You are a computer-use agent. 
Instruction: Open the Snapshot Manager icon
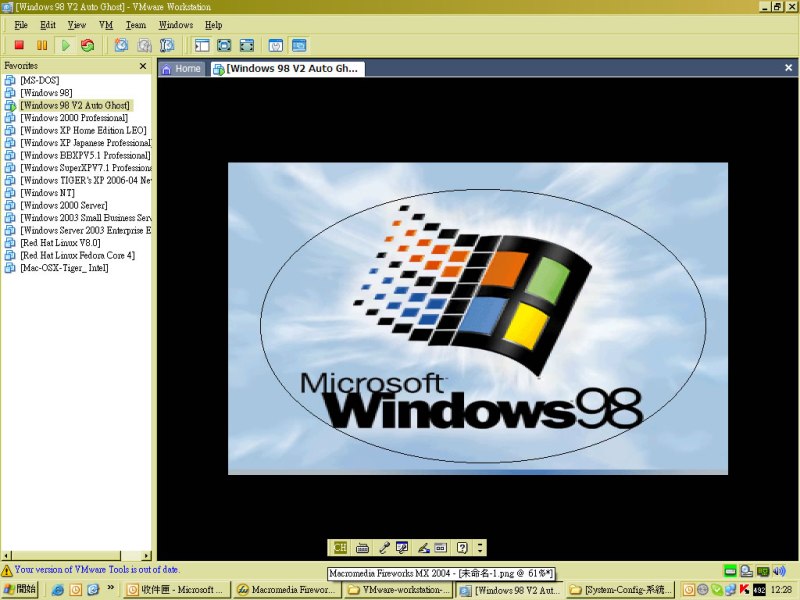tap(167, 45)
